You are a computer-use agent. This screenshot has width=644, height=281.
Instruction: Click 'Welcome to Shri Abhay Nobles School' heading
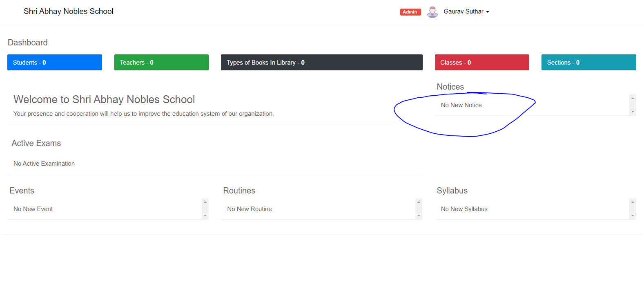click(104, 99)
